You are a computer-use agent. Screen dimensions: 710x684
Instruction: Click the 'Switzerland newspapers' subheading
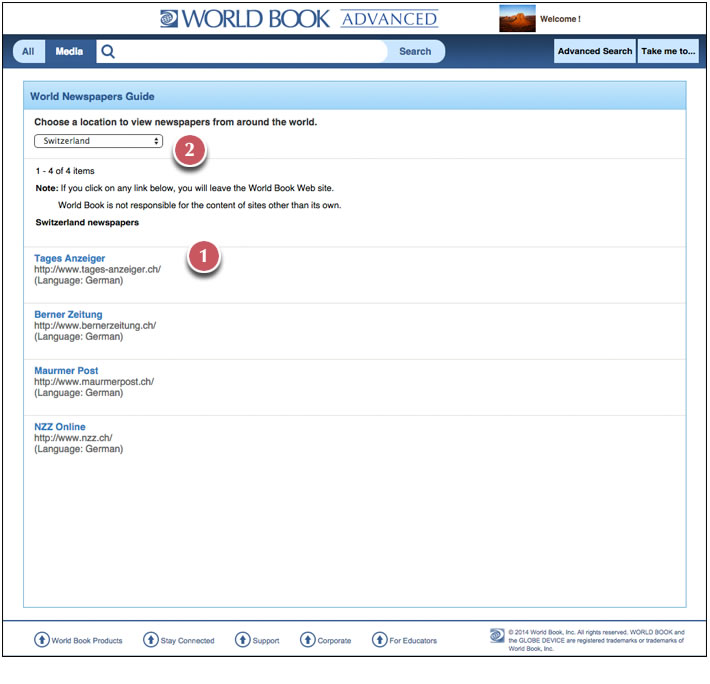(x=87, y=222)
